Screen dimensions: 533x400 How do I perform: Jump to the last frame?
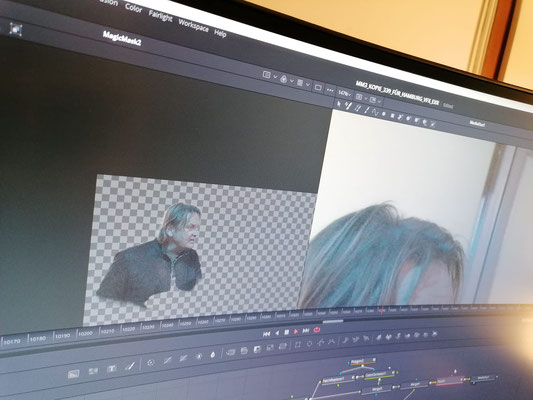coord(306,330)
